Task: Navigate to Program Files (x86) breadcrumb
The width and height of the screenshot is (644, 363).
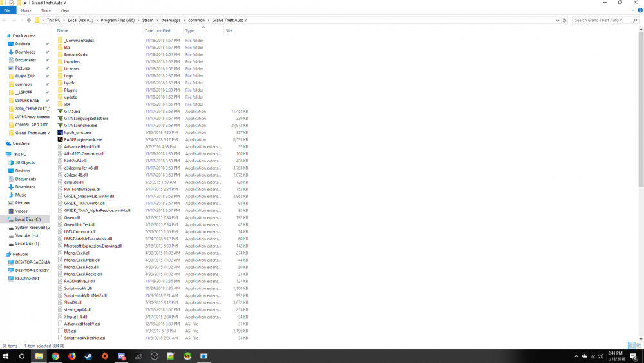Action: [x=117, y=20]
